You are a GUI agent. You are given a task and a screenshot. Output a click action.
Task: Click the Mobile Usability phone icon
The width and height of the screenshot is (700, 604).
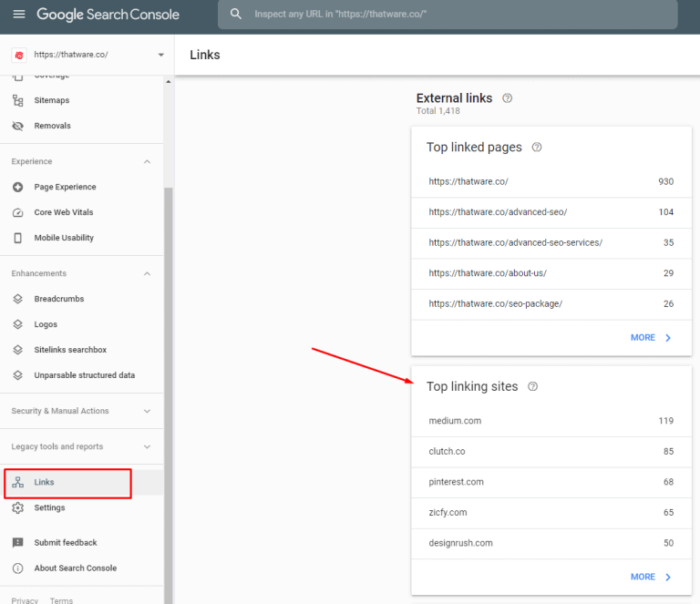18,238
